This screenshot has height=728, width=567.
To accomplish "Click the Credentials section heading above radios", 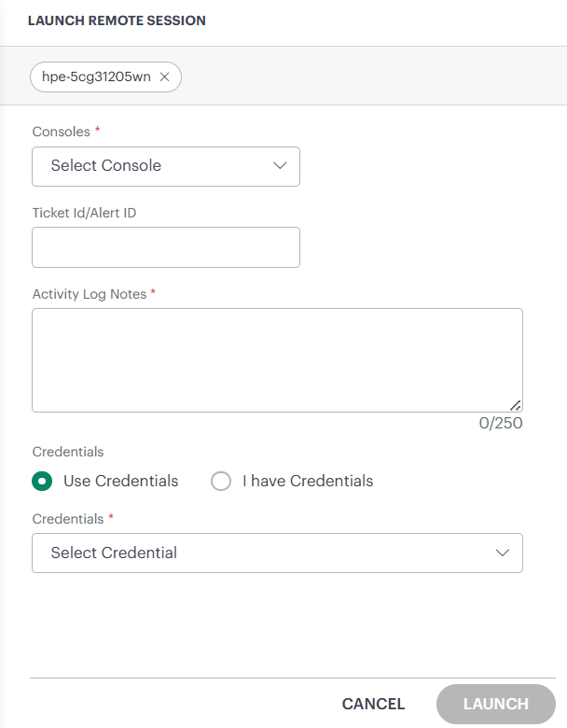I will [x=67, y=452].
